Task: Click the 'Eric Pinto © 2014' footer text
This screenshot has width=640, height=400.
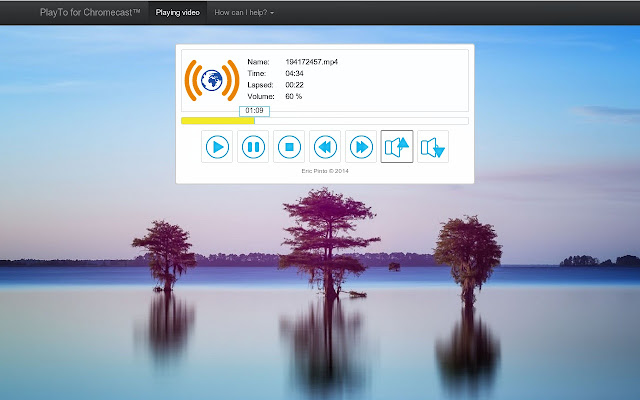Action: (x=325, y=171)
